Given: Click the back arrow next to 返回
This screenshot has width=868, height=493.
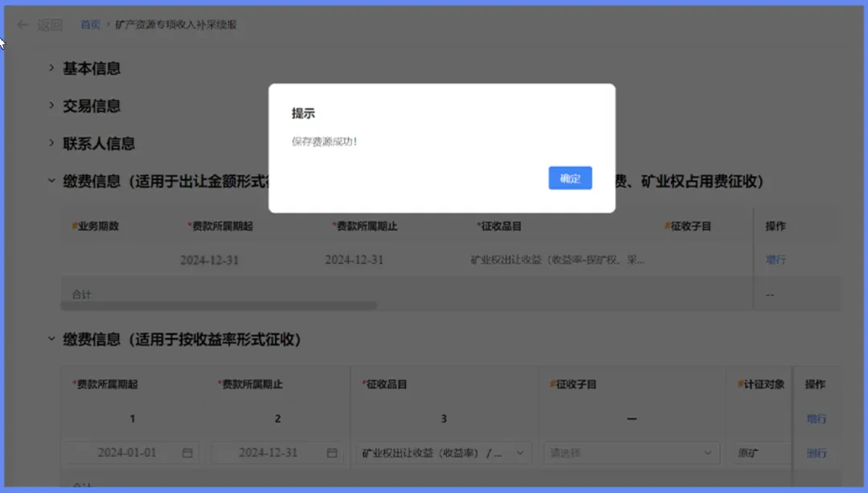Looking at the screenshot, I should (x=23, y=25).
